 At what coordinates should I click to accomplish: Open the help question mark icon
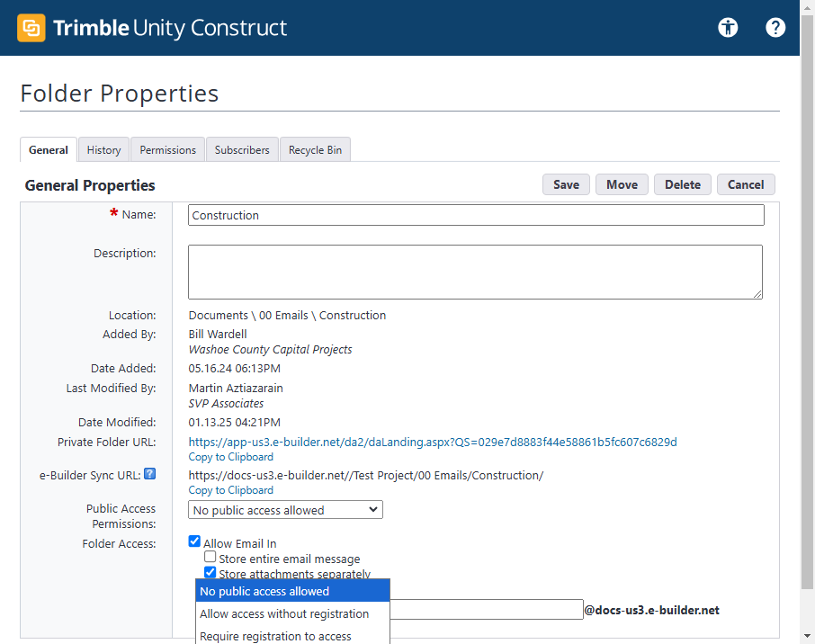pyautogui.click(x=775, y=27)
